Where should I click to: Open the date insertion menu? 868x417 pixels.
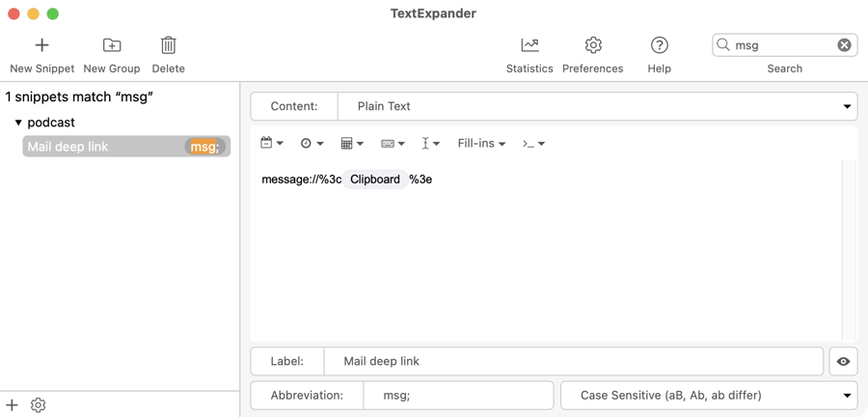273,144
